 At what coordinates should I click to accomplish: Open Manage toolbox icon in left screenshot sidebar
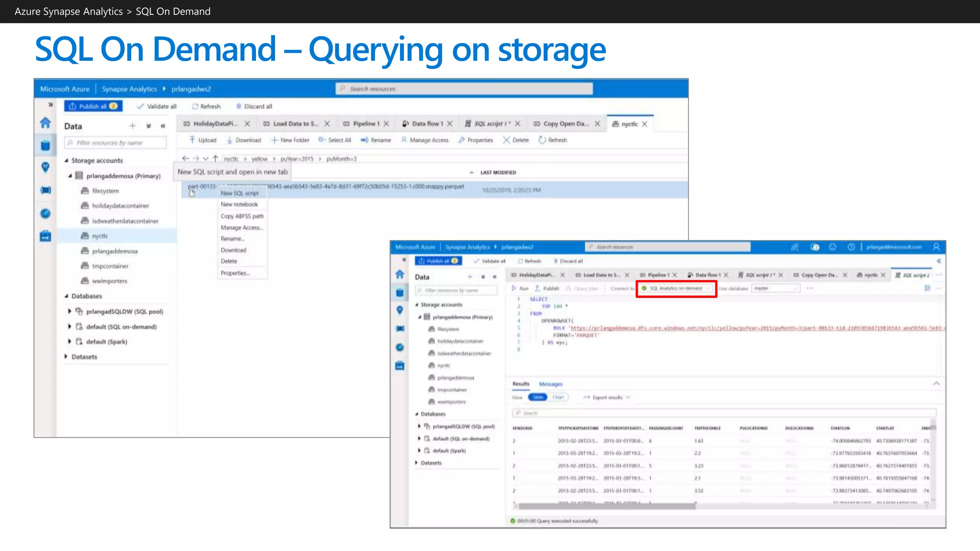[x=45, y=236]
